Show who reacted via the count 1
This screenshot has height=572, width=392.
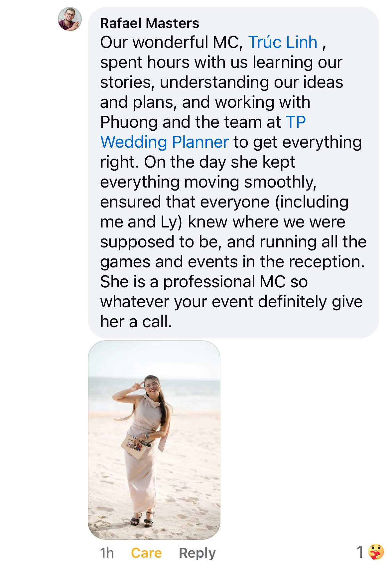coord(360,552)
